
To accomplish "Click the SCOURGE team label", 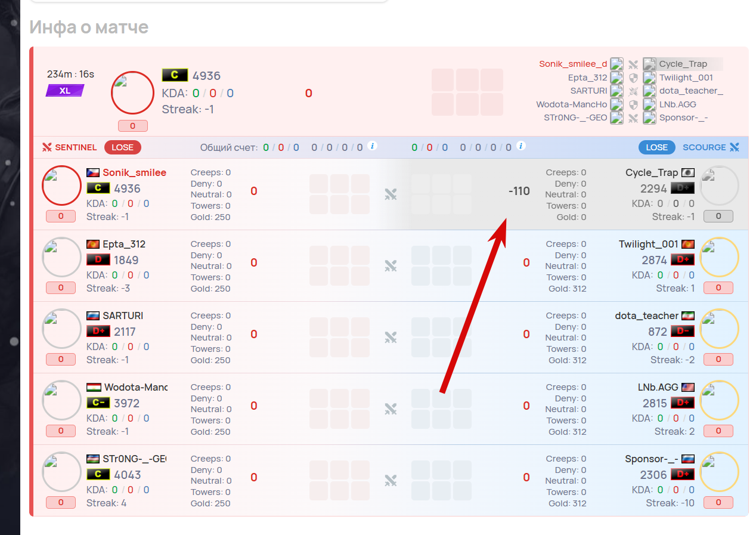I will (704, 147).
